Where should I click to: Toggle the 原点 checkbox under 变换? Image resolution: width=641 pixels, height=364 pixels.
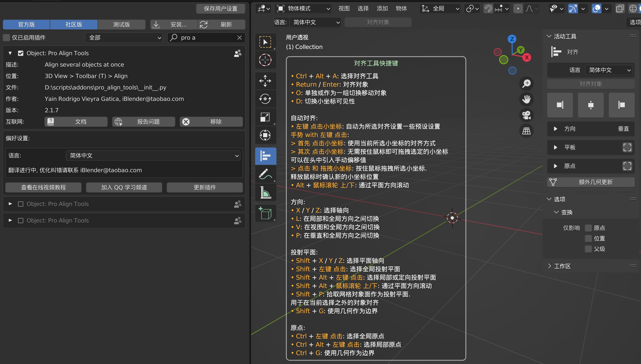pyautogui.click(x=589, y=228)
